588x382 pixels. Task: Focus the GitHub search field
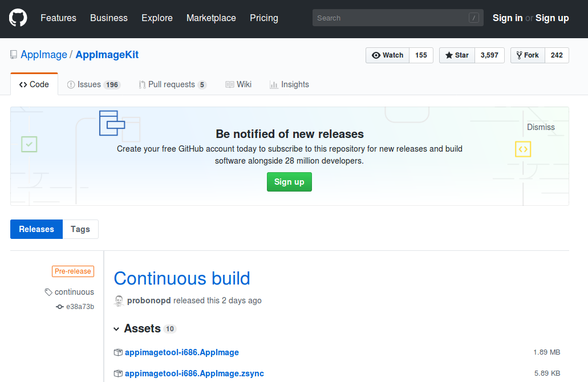[394, 18]
